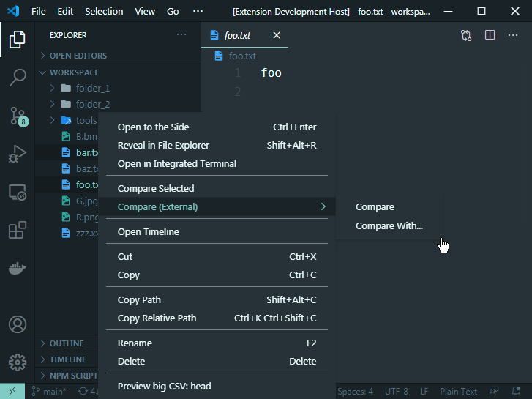The height and width of the screenshot is (399, 532).
Task: Open Manage gear settings menu
Action: coord(18,362)
